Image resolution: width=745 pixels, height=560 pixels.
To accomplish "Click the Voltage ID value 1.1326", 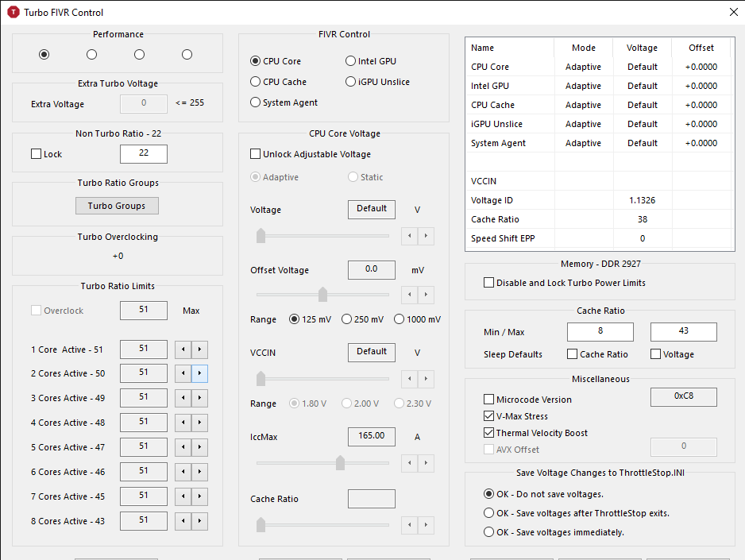I will coord(642,200).
